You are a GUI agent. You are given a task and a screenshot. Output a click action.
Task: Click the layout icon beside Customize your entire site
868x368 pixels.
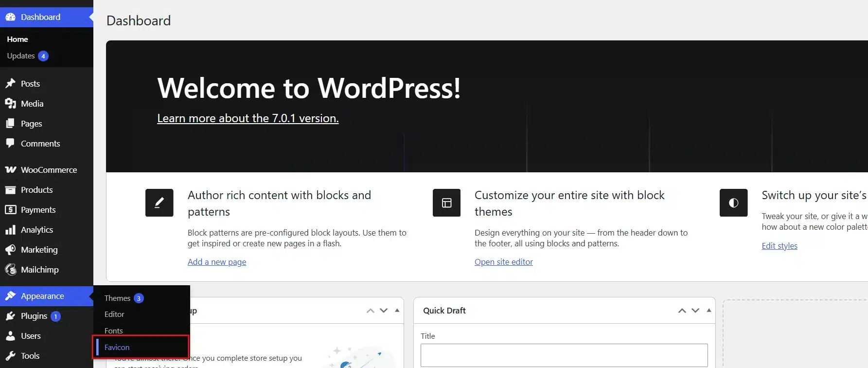tap(446, 202)
